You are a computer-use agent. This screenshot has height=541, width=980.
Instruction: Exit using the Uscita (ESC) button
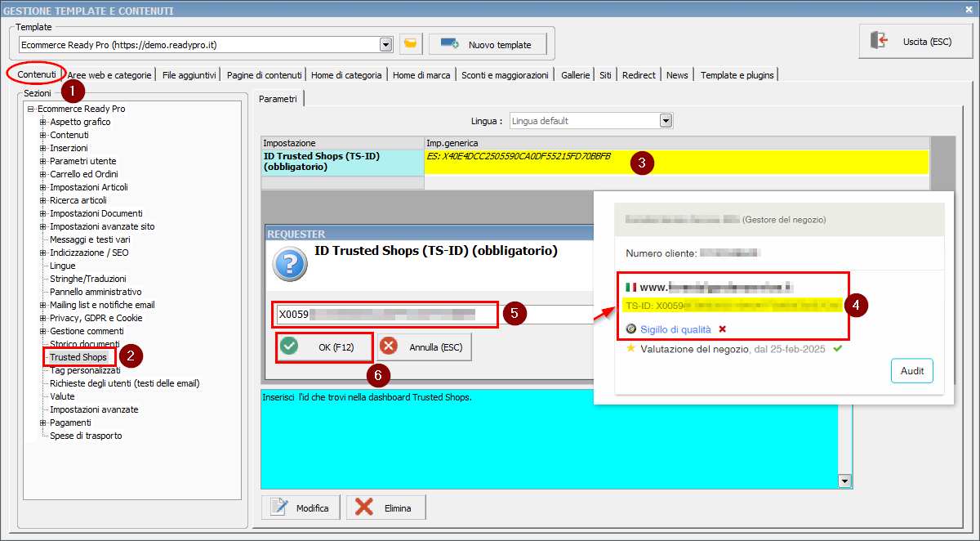coord(915,41)
